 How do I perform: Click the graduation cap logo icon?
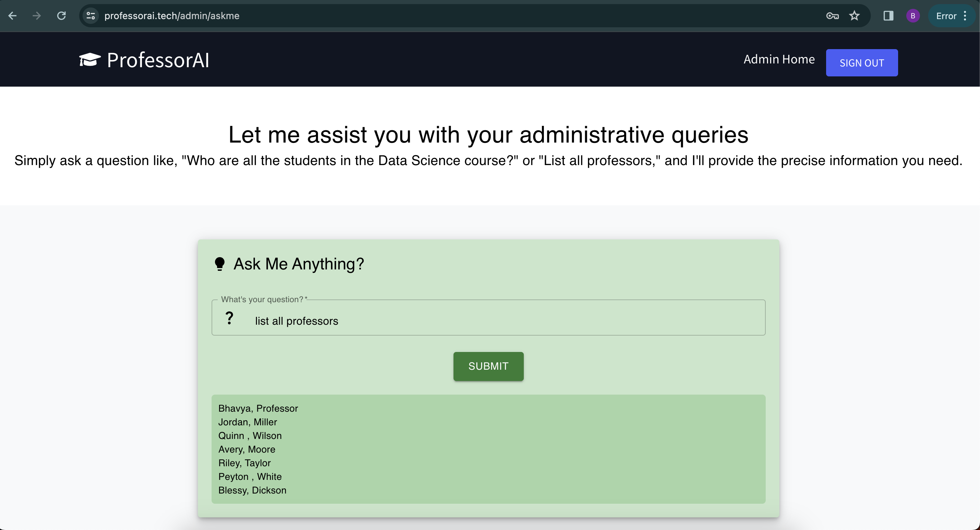[x=90, y=60]
